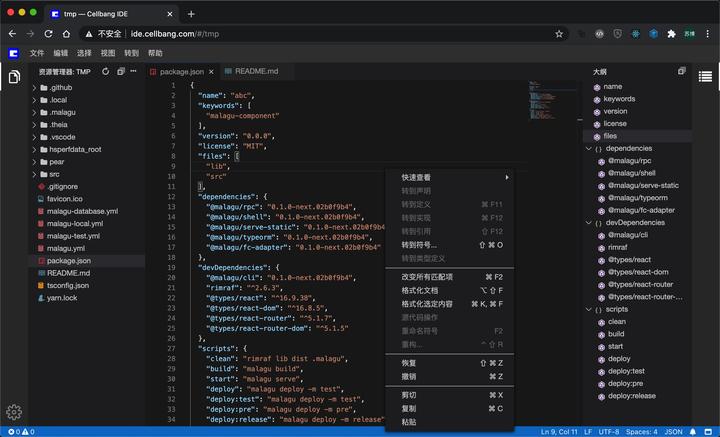The width and height of the screenshot is (720, 437).
Task: Click the React devtools extension icon
Action: point(636,34)
